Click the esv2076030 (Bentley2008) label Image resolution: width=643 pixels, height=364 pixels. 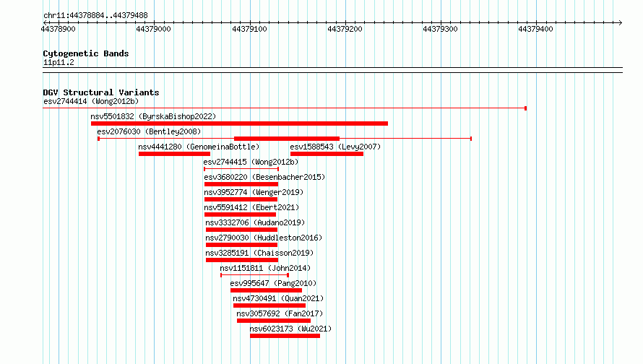[x=149, y=131]
